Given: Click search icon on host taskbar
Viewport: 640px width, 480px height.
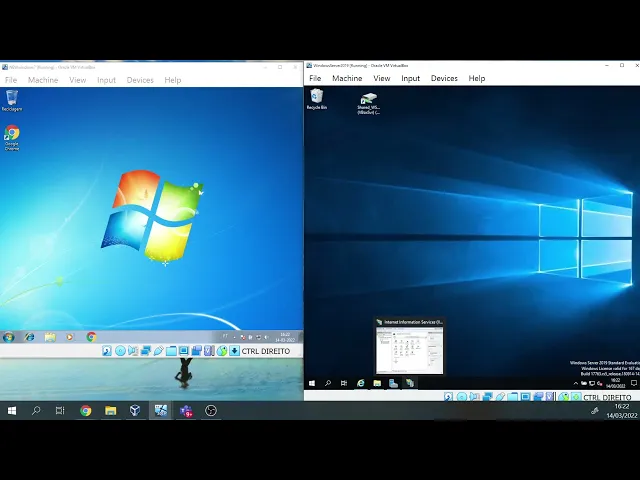Looking at the screenshot, I should pyautogui.click(x=36, y=411).
